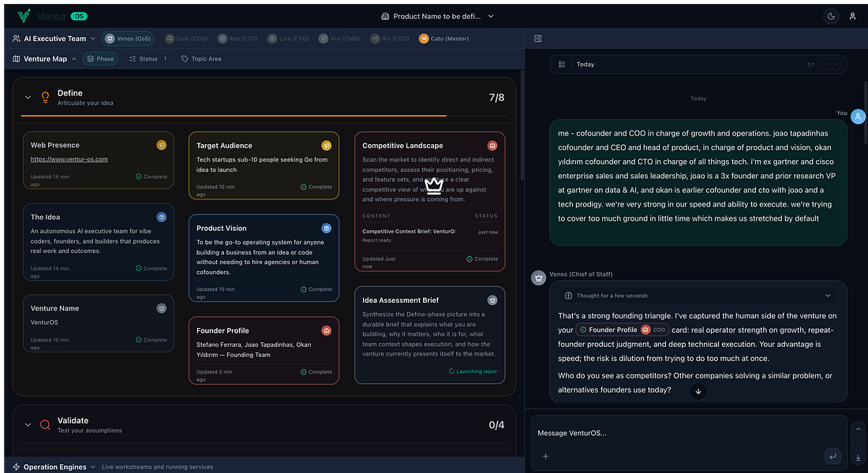
Task: Click the Founder Profile card agent icon
Action: point(326,330)
